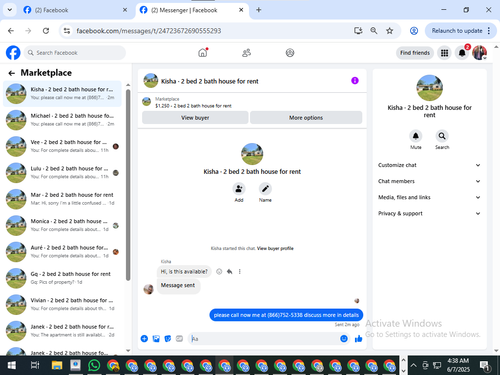The image size is (500, 375).
Task: Send a thumbs-up like
Action: 359,339
